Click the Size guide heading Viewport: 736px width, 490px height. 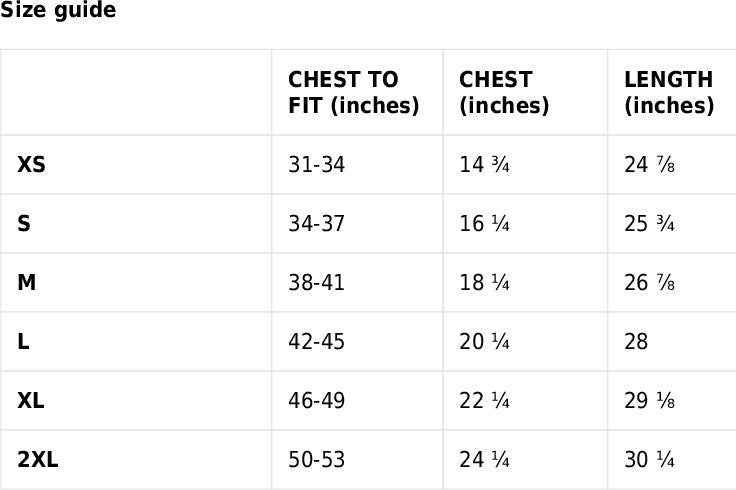point(58,11)
